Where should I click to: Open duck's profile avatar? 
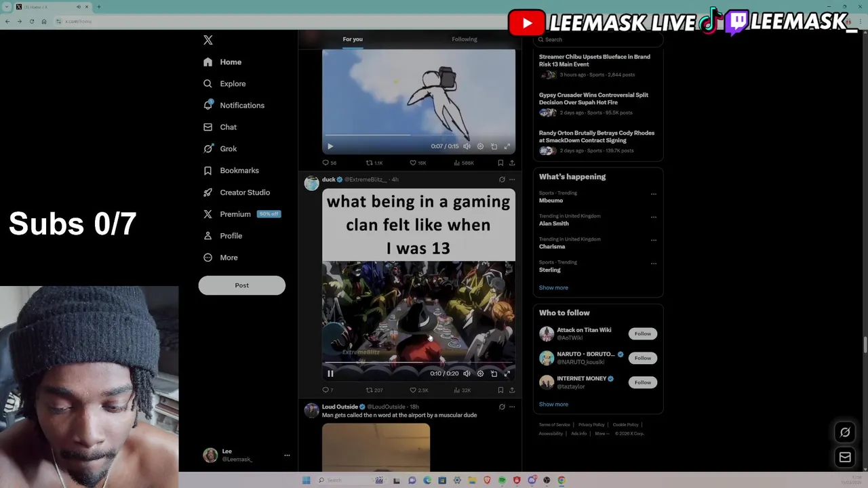[x=311, y=183]
